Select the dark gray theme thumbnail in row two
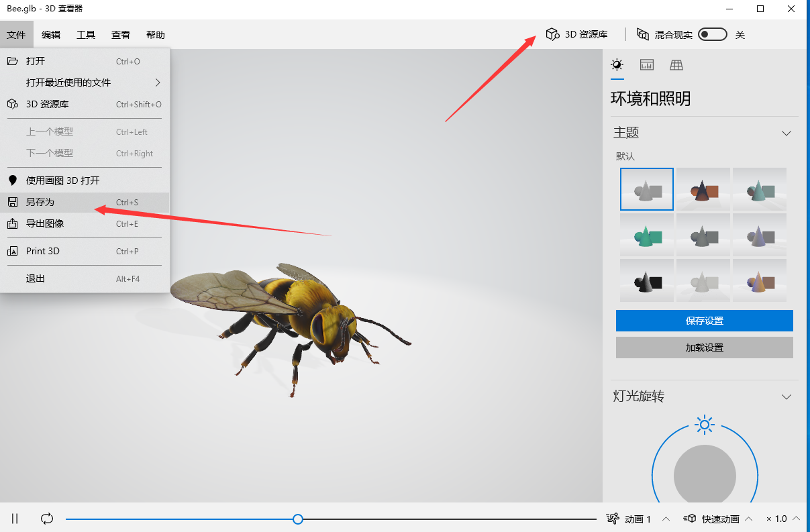The width and height of the screenshot is (810, 532). [x=703, y=235]
